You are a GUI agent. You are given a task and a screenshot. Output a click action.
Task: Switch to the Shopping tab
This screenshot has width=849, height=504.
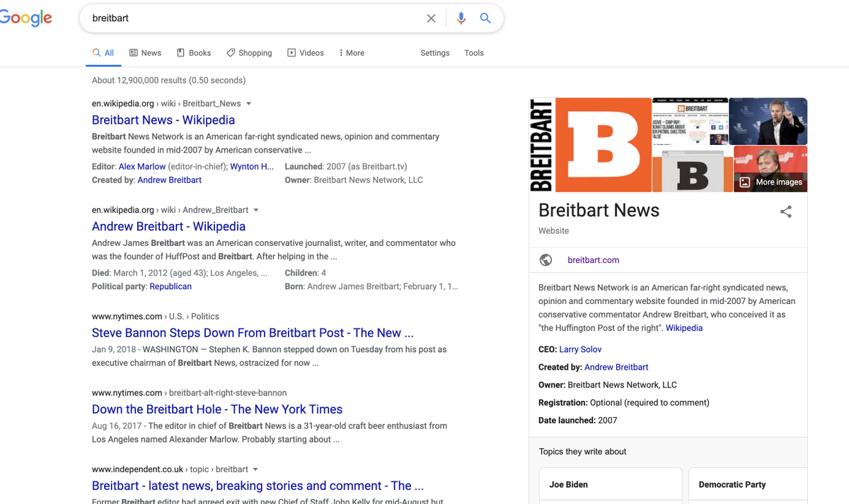[x=249, y=53]
